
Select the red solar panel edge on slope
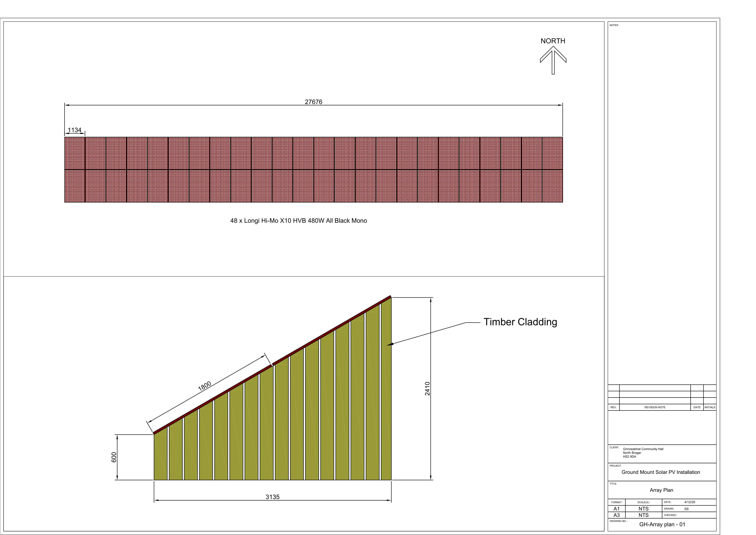point(272,365)
